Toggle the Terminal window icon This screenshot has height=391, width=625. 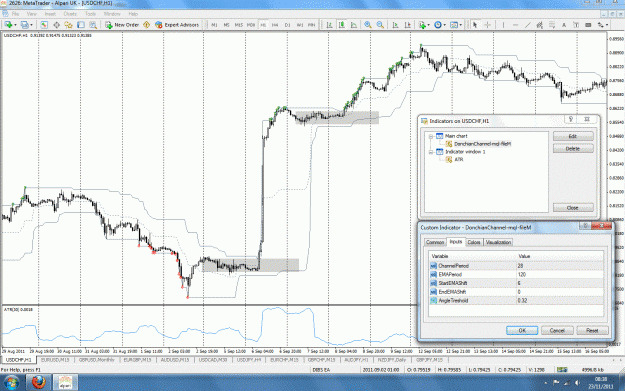81,25
